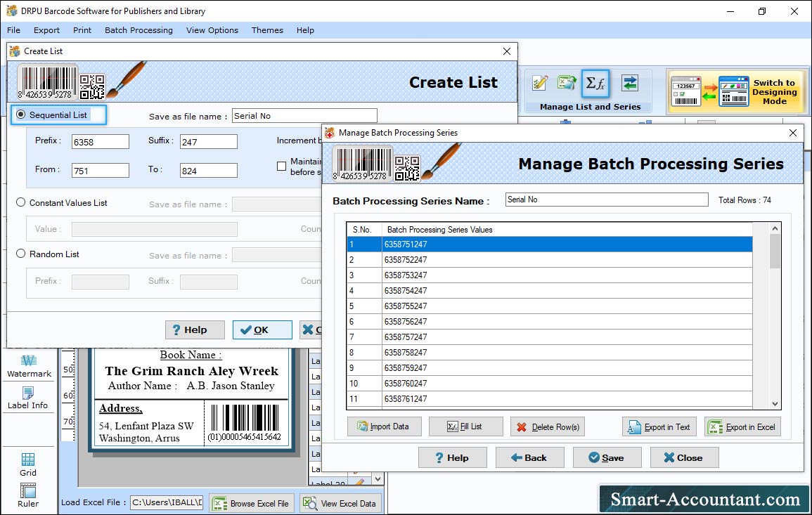Screen dimensions: 812x515
Task: Select row with value 6358754247
Action: tap(550, 291)
